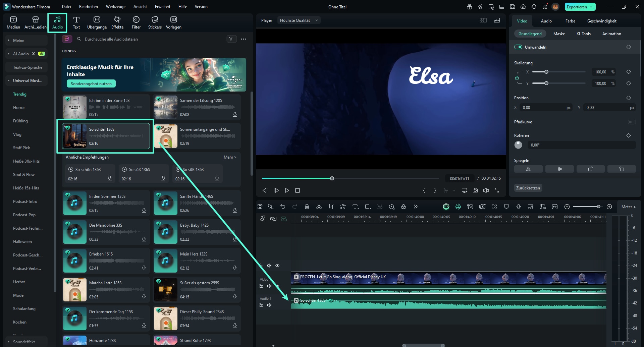Toggle the Umwandeln switch
644x347 pixels.
pyautogui.click(x=518, y=47)
